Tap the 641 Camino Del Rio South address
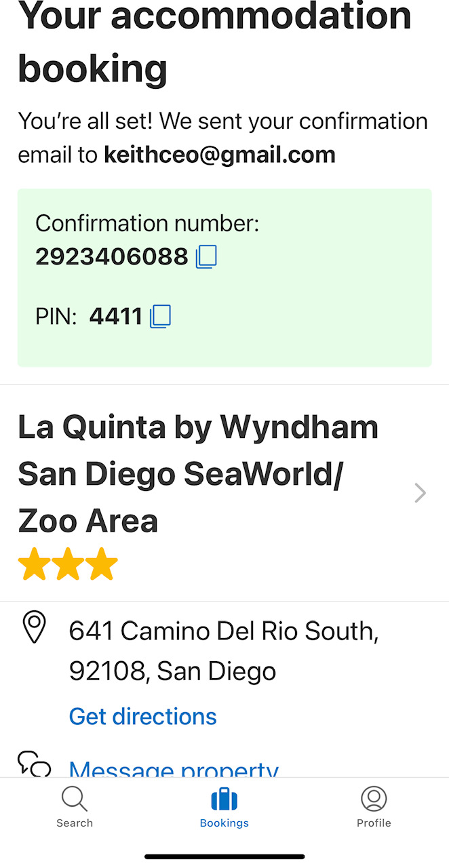Viewport: 449px width, 868px height. (x=224, y=651)
